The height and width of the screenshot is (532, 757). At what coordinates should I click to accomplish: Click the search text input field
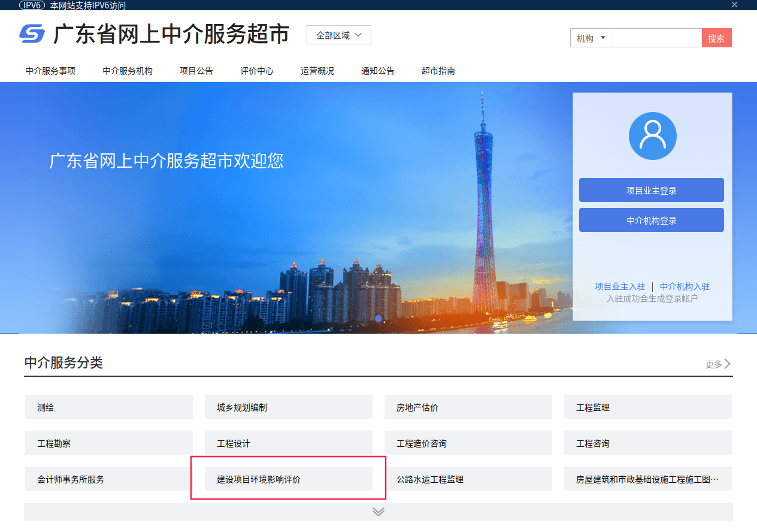pyautogui.click(x=657, y=38)
